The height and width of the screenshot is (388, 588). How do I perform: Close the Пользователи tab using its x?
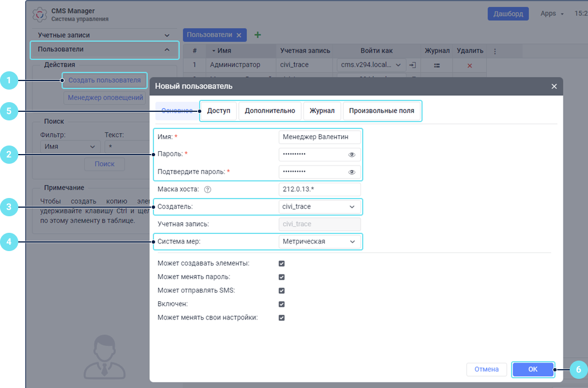(239, 35)
